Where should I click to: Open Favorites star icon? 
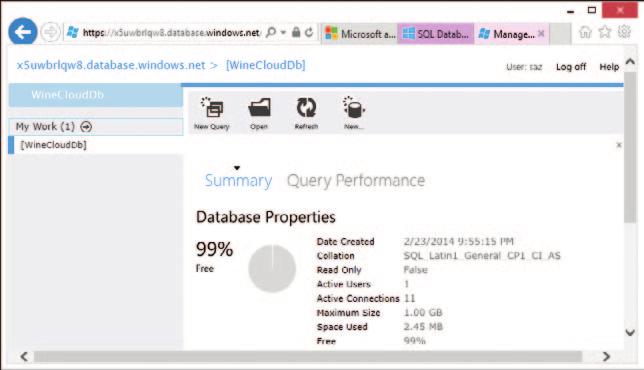(x=605, y=32)
